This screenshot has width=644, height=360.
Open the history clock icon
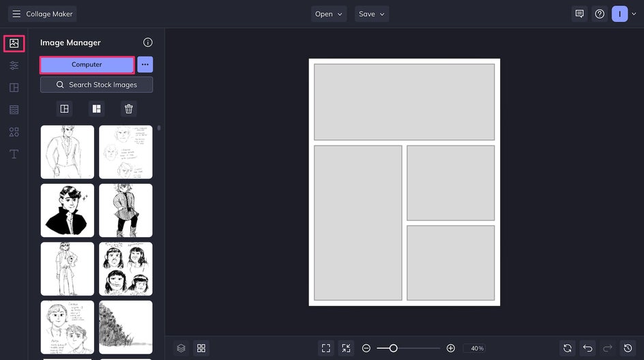pyautogui.click(x=628, y=348)
